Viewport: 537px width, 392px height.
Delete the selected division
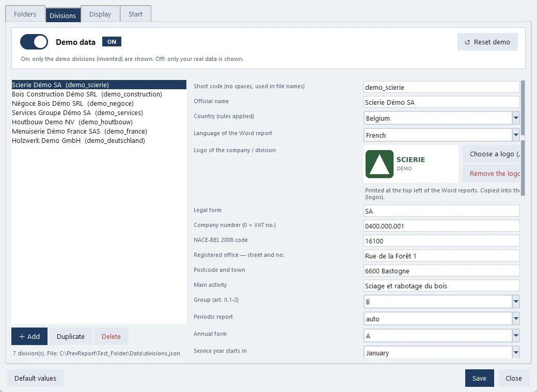[x=112, y=337]
